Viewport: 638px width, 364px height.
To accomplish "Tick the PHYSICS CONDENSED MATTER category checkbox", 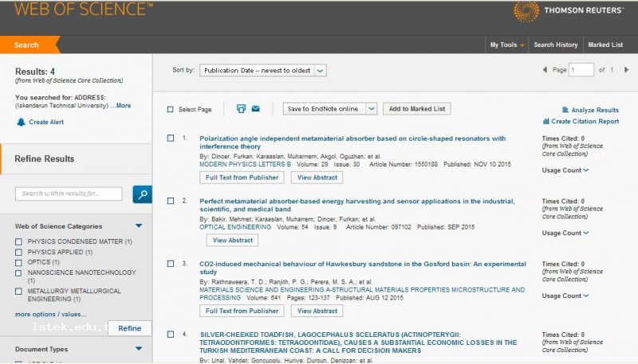I will 19,241.
